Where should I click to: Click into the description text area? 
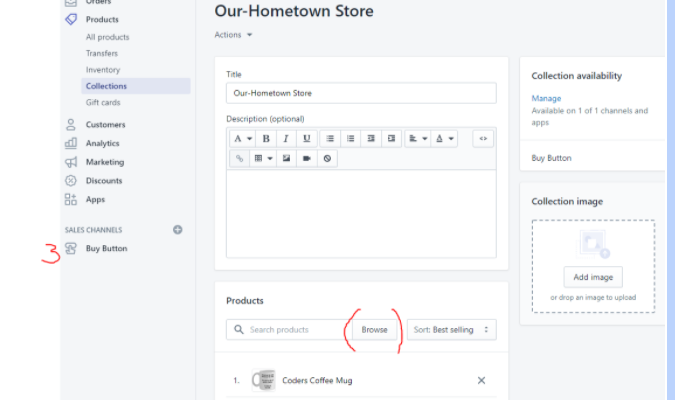[x=361, y=213]
